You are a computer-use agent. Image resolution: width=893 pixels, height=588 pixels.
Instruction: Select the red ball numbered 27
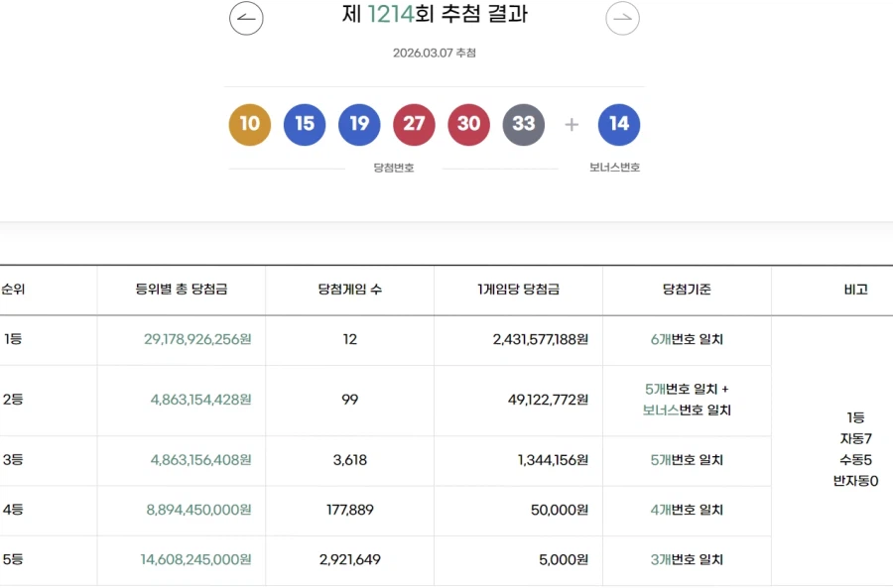(414, 124)
